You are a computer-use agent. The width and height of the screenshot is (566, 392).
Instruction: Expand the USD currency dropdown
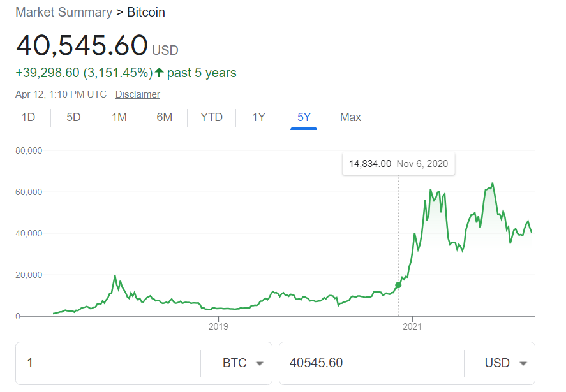coord(505,363)
